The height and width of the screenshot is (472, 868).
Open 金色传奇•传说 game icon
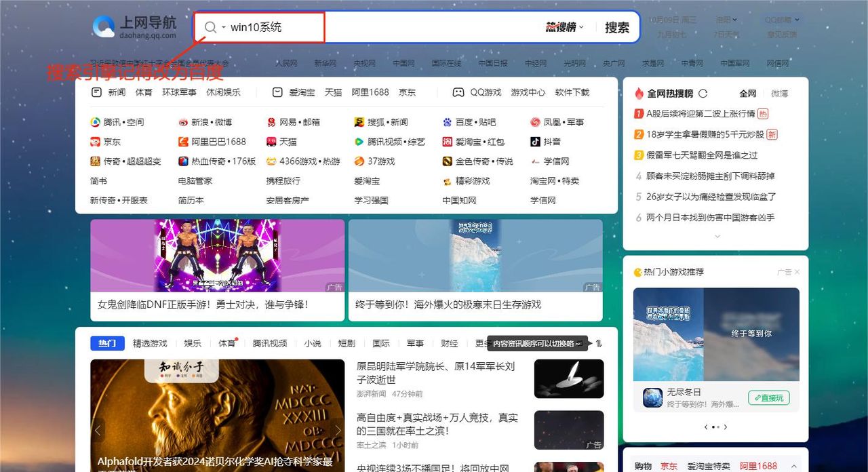(448, 161)
